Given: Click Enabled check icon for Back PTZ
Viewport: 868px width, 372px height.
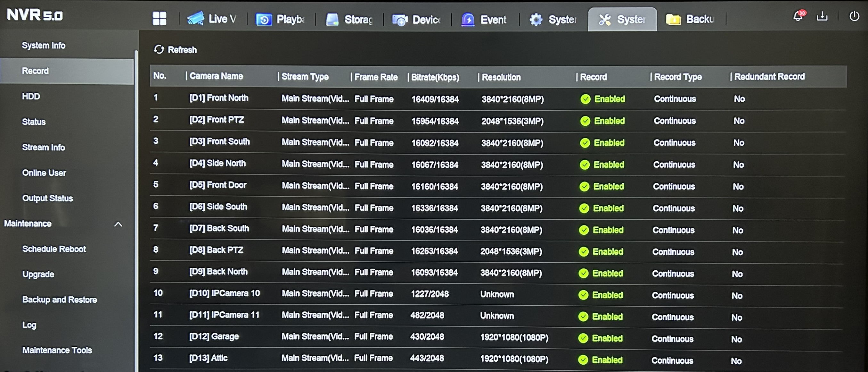Looking at the screenshot, I should (x=583, y=252).
